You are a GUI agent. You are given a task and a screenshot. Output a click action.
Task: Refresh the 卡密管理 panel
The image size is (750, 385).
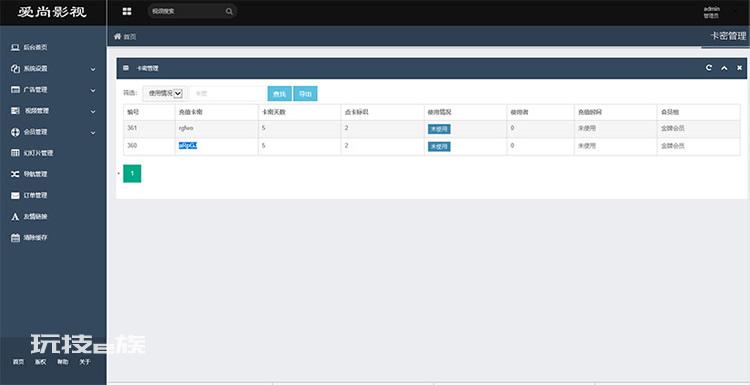(708, 68)
